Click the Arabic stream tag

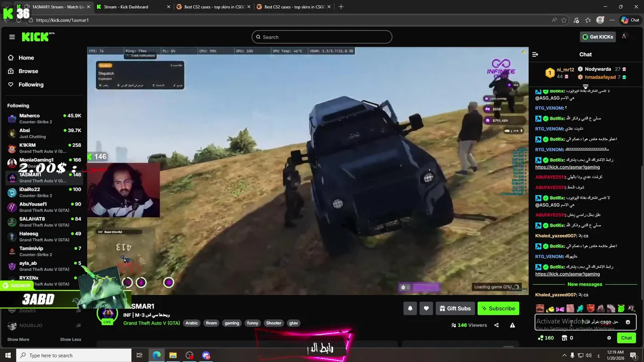pyautogui.click(x=192, y=323)
